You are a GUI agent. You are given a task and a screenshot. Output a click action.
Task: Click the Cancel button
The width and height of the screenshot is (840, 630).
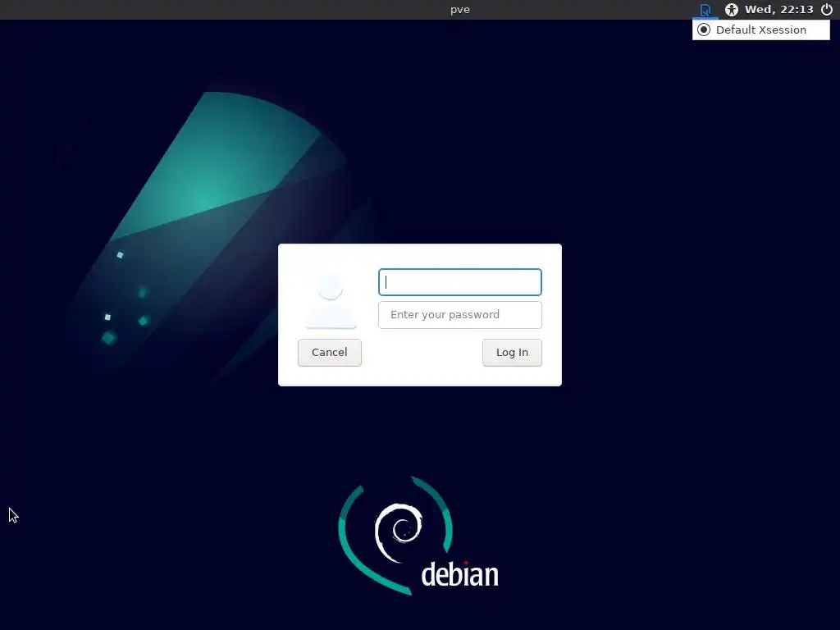(330, 353)
